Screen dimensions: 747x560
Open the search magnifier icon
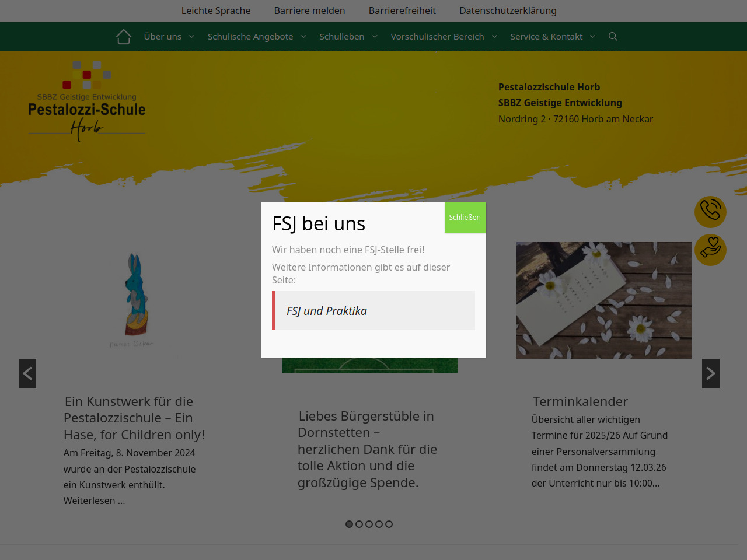tap(613, 37)
